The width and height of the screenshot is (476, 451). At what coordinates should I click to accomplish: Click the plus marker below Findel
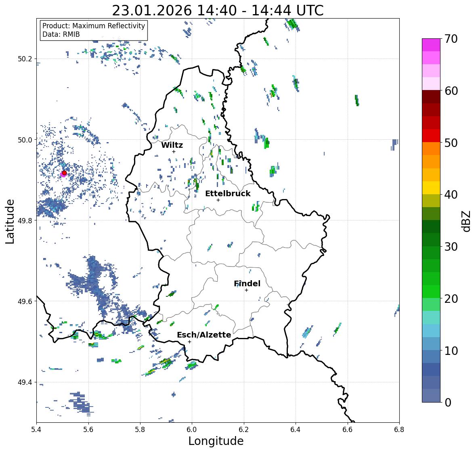pyautogui.click(x=247, y=290)
